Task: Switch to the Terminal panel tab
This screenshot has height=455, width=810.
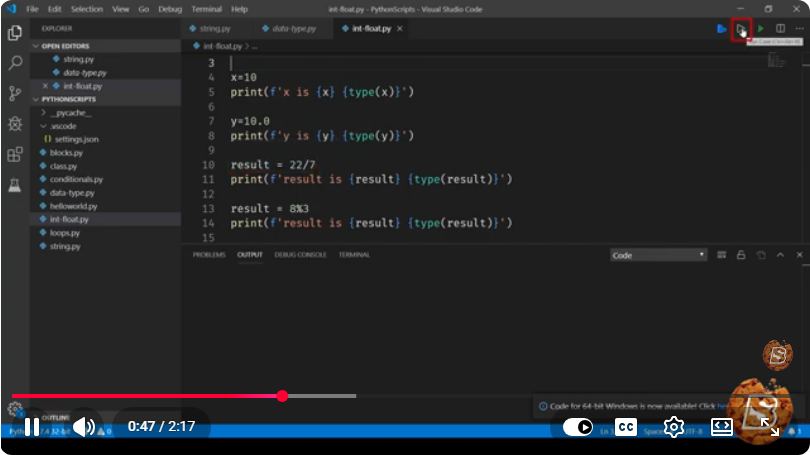Action: (x=354, y=255)
